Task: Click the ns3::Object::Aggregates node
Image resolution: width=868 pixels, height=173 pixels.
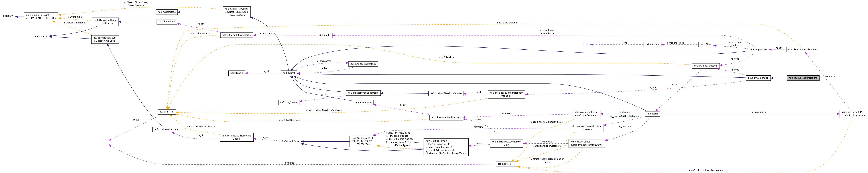Action: (x=363, y=64)
